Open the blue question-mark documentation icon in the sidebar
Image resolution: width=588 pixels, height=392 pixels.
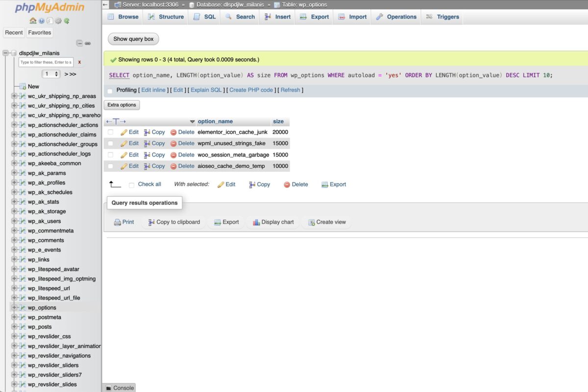pos(42,21)
